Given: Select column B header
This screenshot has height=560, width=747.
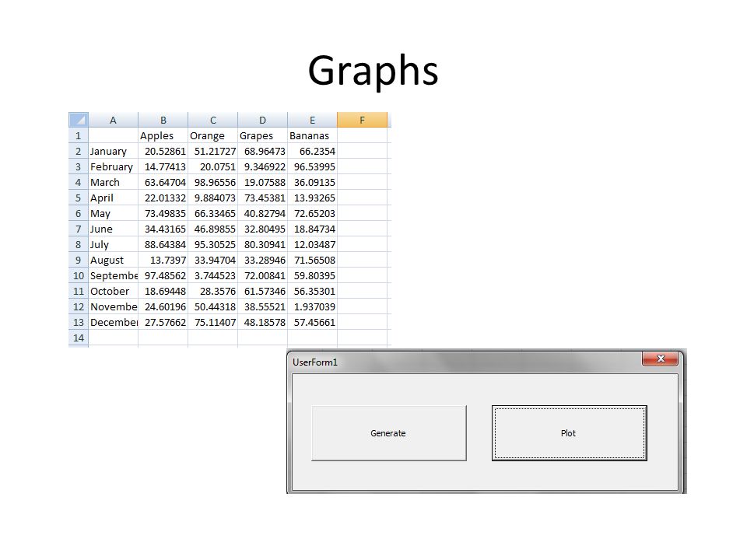Looking at the screenshot, I should click(x=163, y=120).
